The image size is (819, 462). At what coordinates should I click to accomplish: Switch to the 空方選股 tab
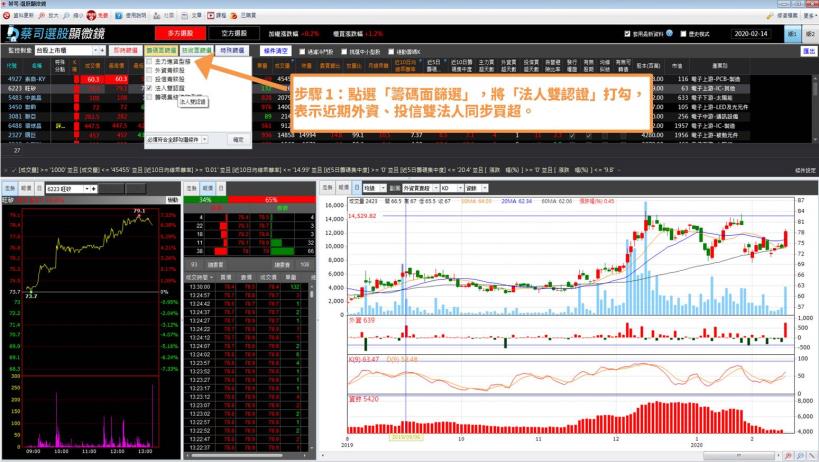pos(233,33)
